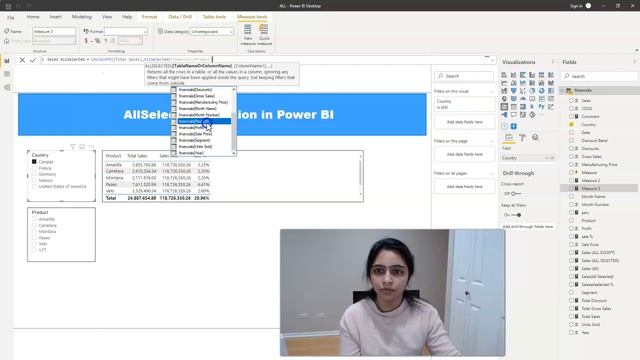Screen dimensions: 640x360
Task: Click the Sign in account icon
Action: (588, 6)
